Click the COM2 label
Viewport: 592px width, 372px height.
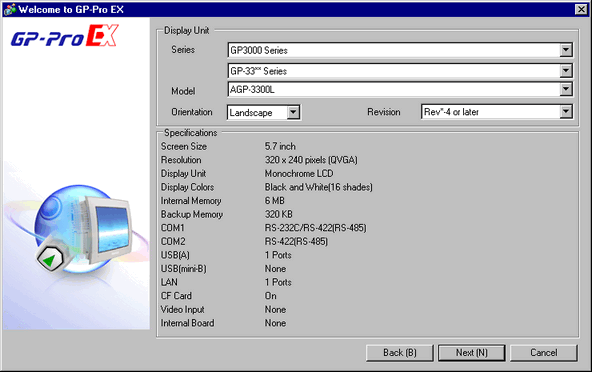tap(173, 241)
